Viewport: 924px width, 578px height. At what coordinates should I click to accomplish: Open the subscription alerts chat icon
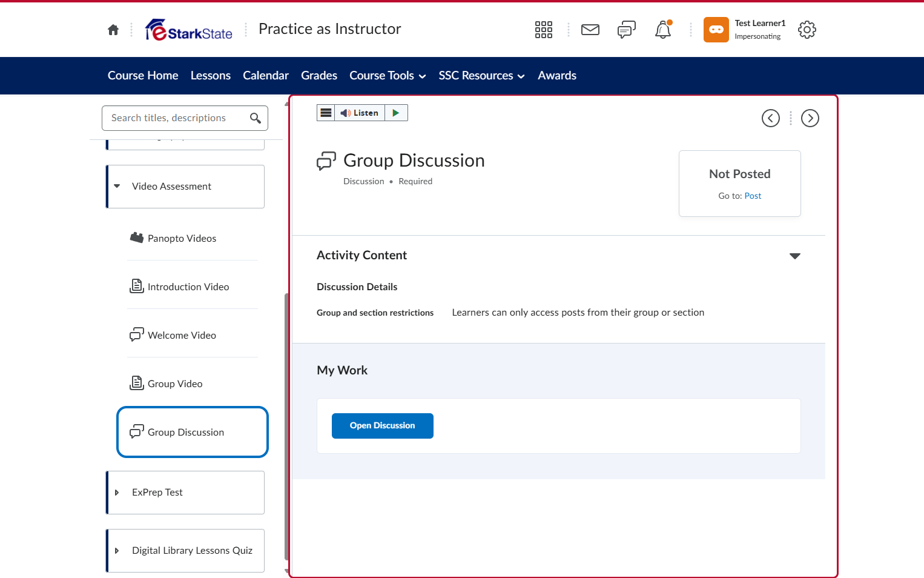(x=627, y=30)
